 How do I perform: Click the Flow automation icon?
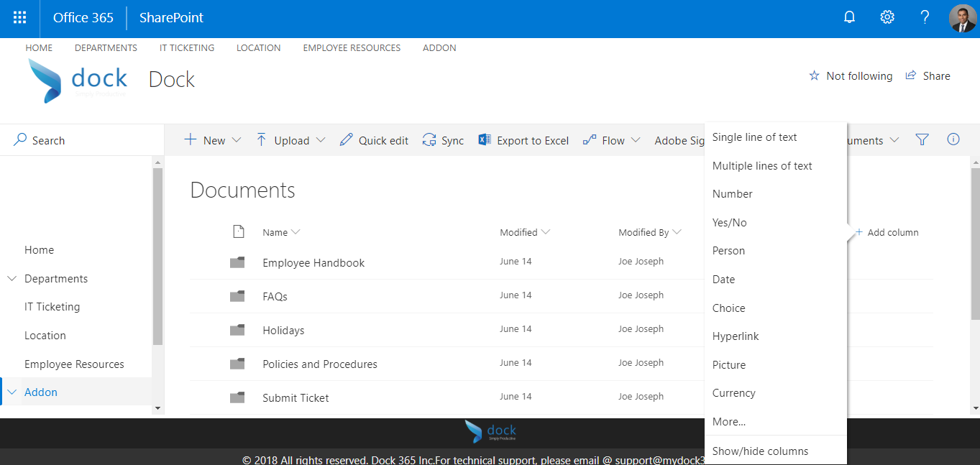pyautogui.click(x=590, y=139)
